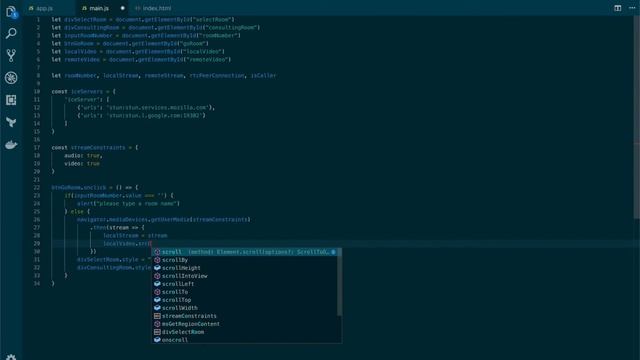Click the variable icon beside streamConstraints
Screen dimensions: 640x360
tap(157, 316)
